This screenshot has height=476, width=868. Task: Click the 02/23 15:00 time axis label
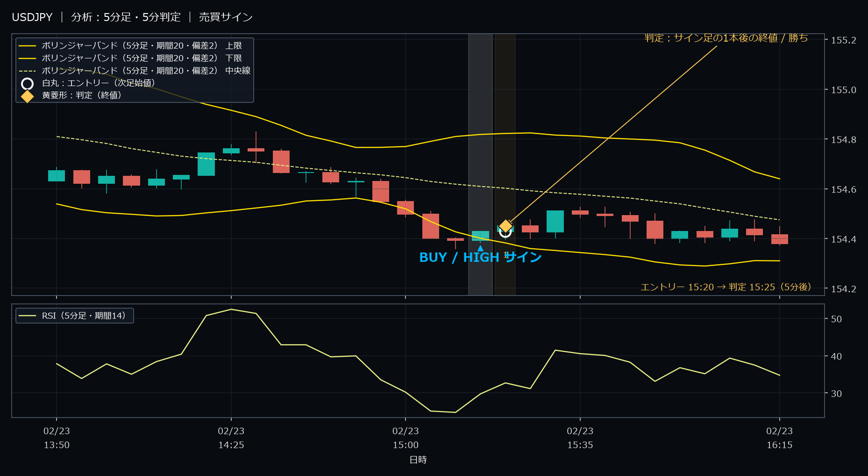(406, 438)
